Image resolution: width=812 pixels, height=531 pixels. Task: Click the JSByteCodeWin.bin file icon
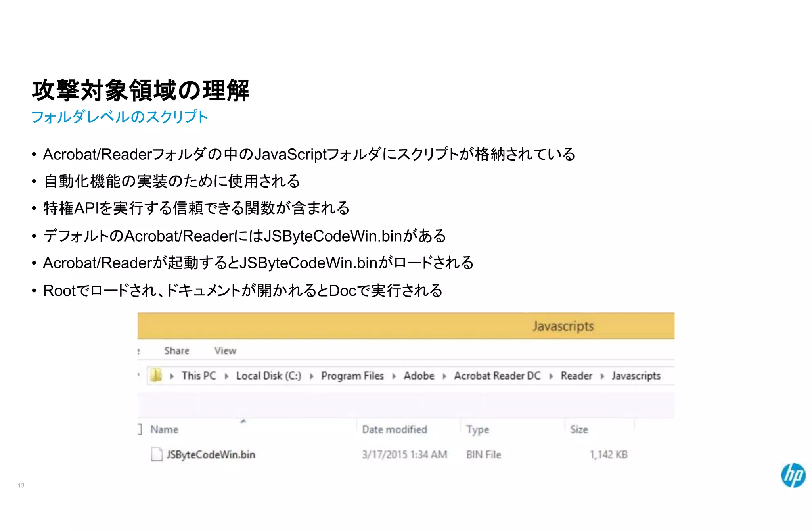pos(157,454)
